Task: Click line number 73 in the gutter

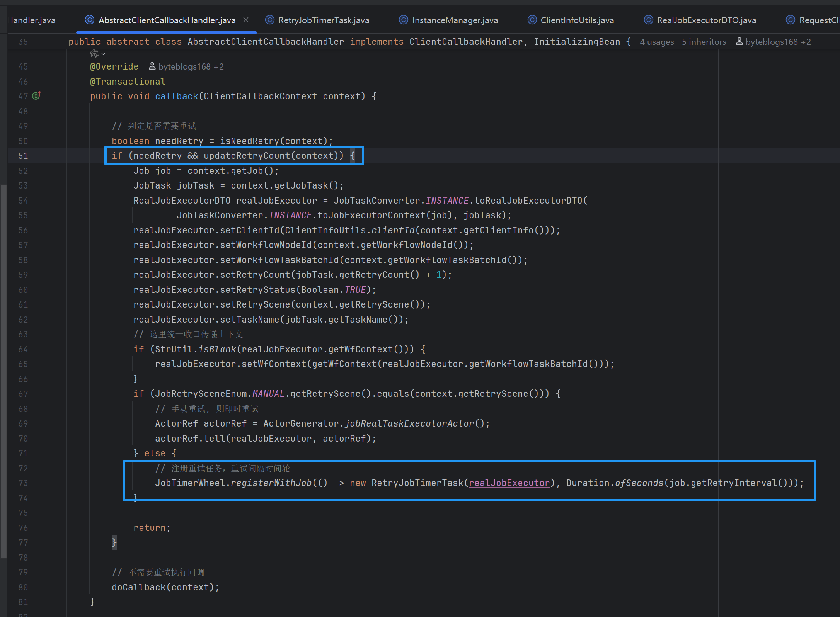Action: point(23,483)
